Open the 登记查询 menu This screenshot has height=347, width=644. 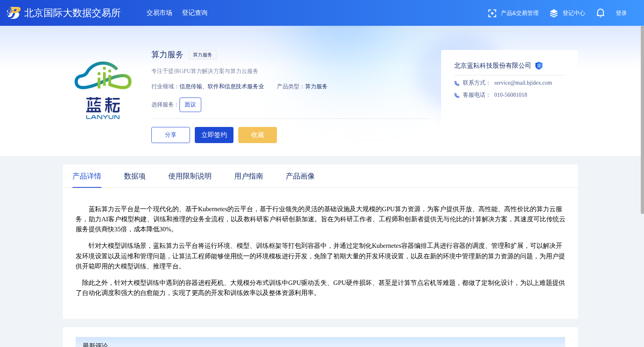(x=195, y=13)
